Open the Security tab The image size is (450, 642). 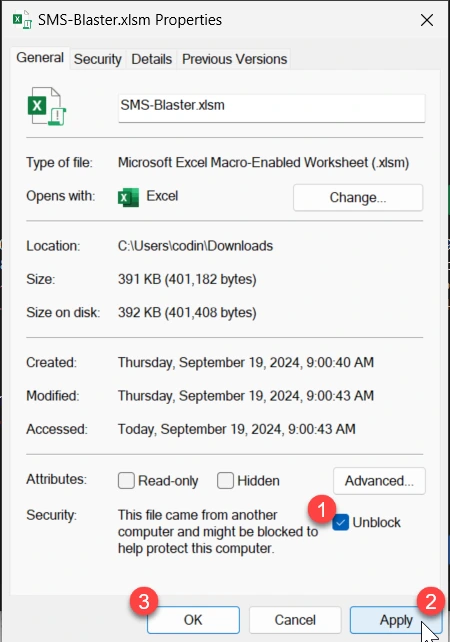[x=97, y=59]
